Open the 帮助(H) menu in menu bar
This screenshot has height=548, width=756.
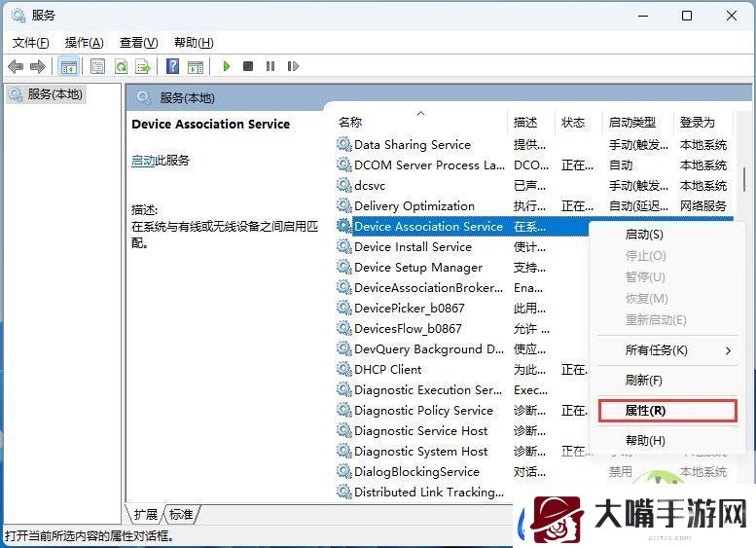tap(194, 43)
